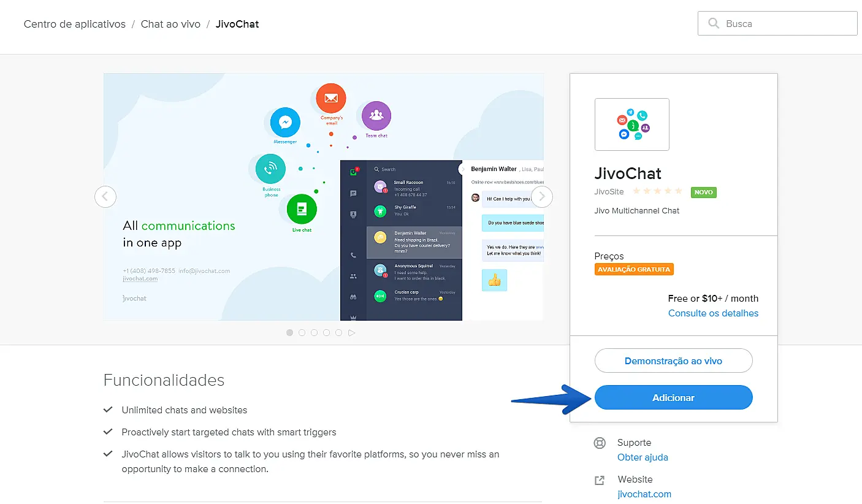
Task: Open Centro de aplicativos breadcrumb
Action: 75,25
